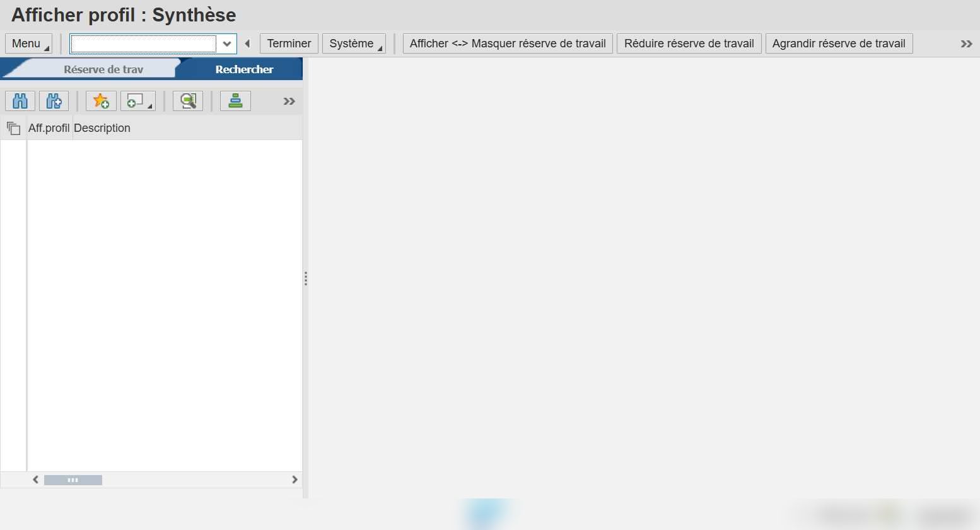Open the Système menu

(354, 44)
